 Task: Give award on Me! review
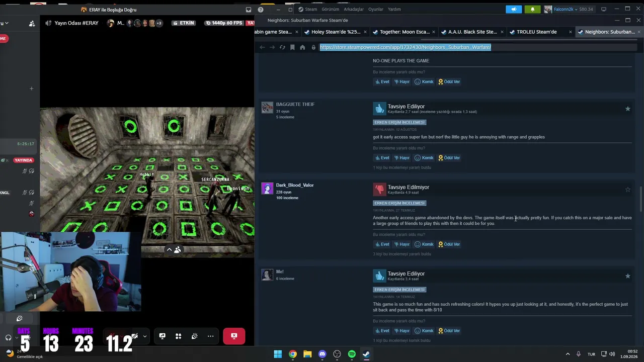pos(449,331)
